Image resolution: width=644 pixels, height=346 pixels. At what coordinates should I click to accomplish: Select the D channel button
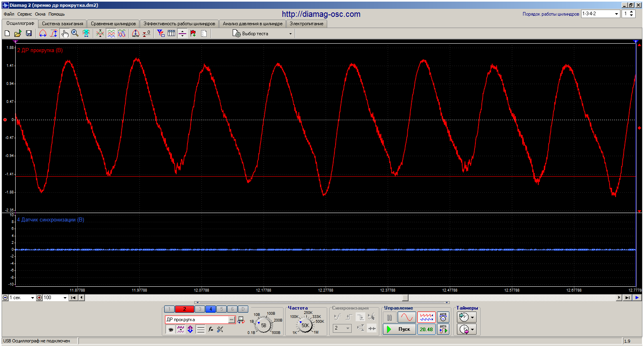pos(243,309)
